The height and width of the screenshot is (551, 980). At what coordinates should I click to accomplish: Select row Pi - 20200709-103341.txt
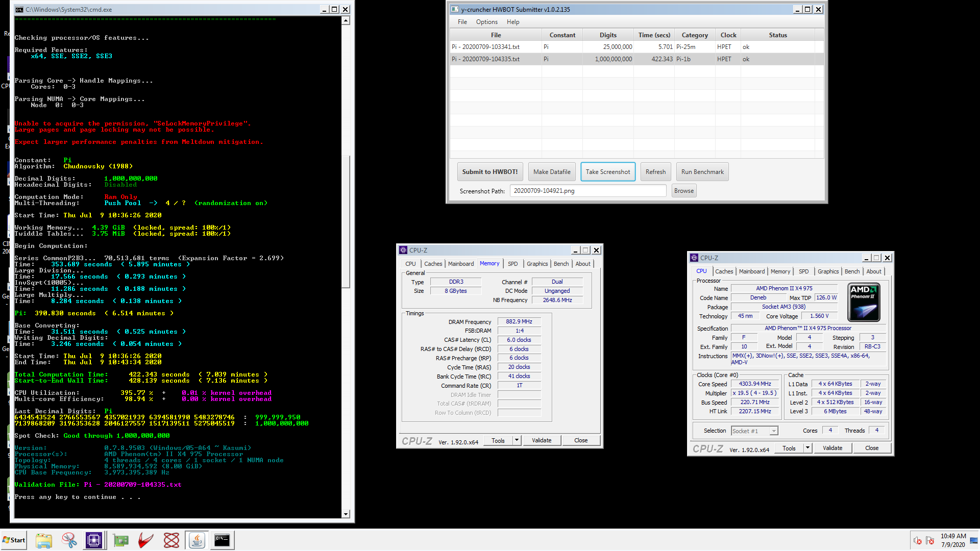click(x=636, y=47)
